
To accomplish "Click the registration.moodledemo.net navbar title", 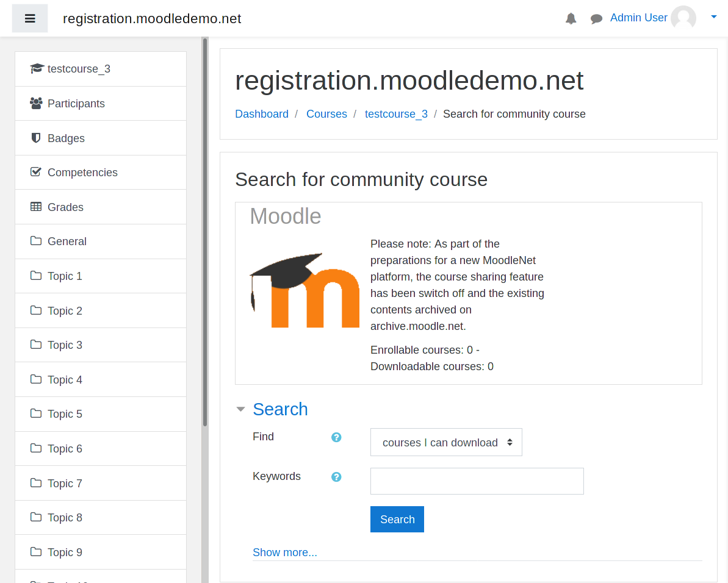I will pyautogui.click(x=152, y=18).
